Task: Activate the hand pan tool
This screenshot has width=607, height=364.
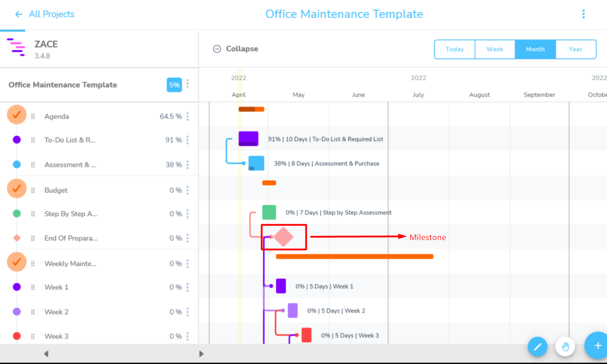Action: point(565,346)
